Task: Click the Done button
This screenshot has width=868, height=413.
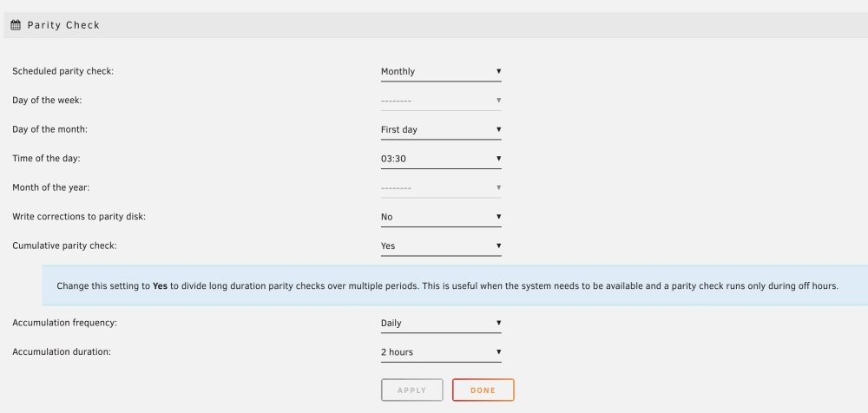Action: pos(483,390)
